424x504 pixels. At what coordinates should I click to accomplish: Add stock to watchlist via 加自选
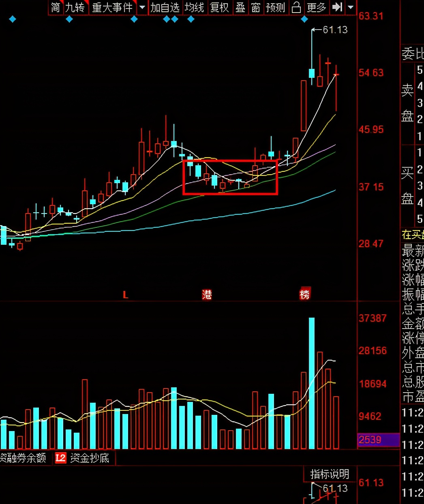pyautogui.click(x=165, y=7)
